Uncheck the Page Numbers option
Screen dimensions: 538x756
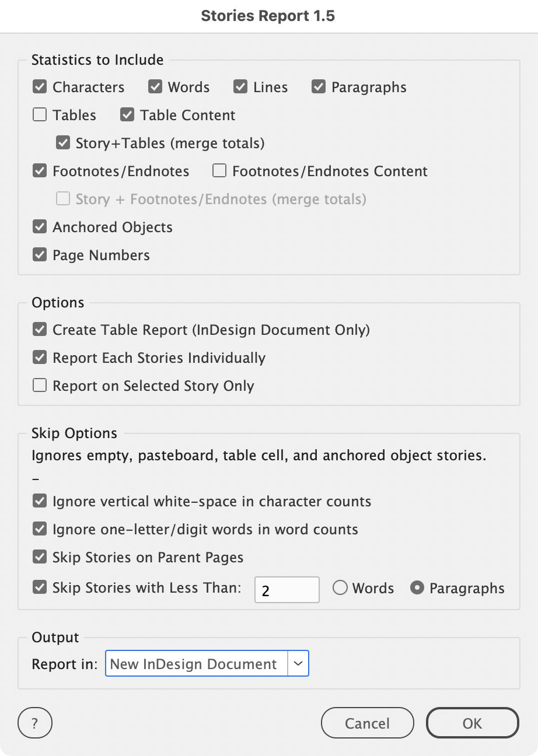(40, 255)
